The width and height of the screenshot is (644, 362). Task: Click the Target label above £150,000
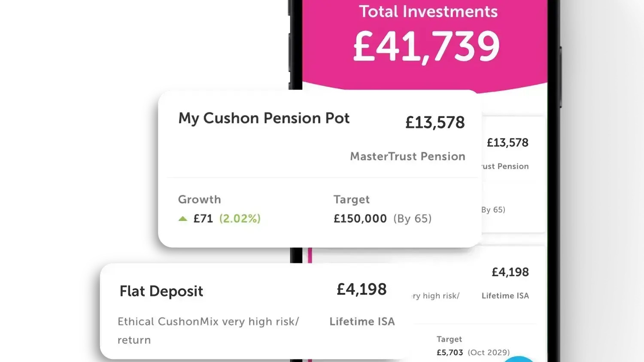pos(351,199)
